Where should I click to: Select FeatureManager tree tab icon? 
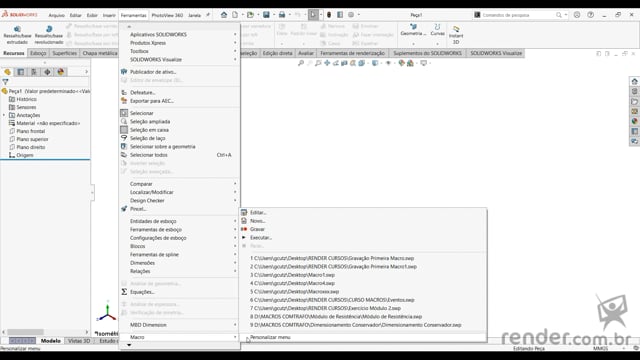coord(7,72)
